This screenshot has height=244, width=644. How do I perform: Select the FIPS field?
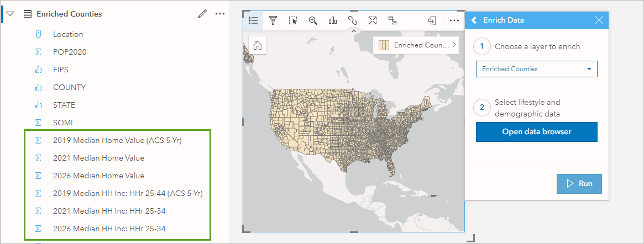[x=60, y=70]
